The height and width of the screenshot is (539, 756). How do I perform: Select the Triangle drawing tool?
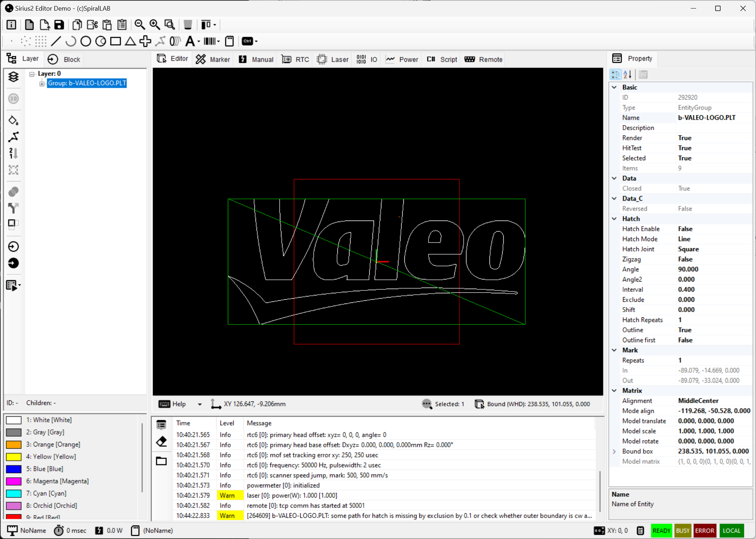(130, 41)
